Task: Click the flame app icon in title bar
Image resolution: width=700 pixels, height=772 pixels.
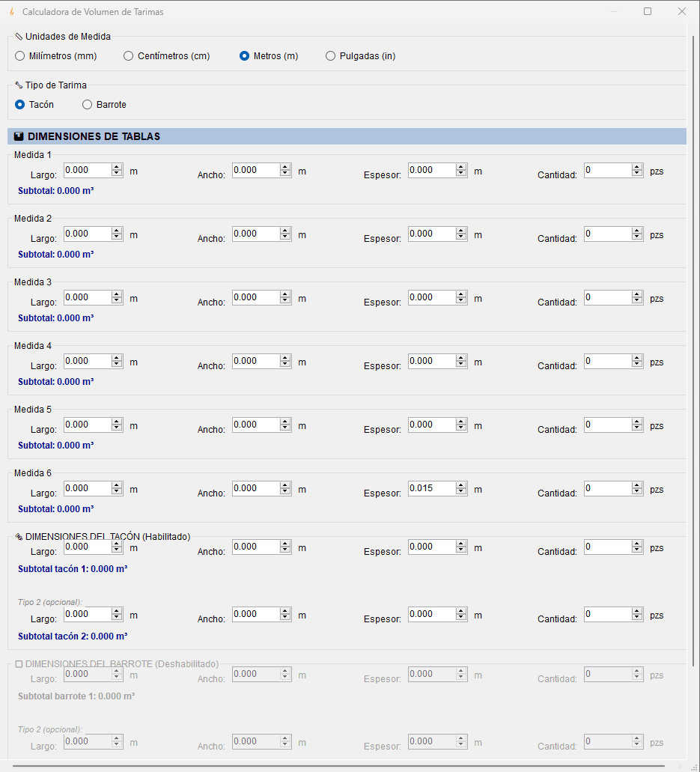Action: tap(12, 11)
